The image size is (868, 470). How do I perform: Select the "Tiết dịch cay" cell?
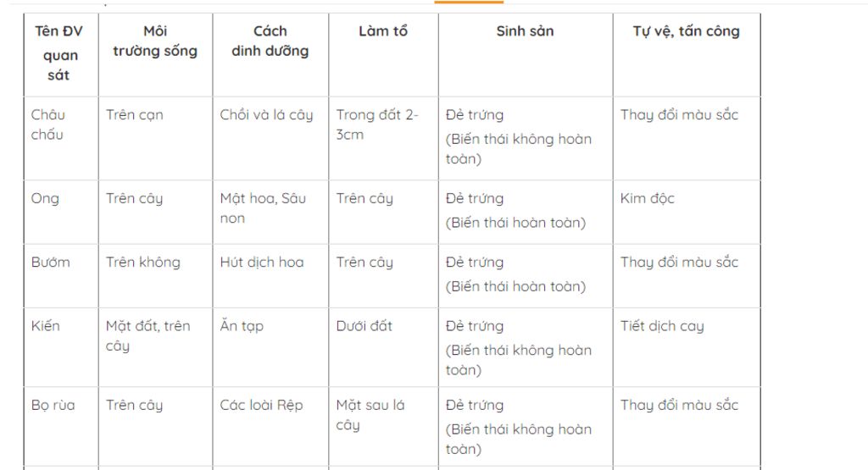662,325
